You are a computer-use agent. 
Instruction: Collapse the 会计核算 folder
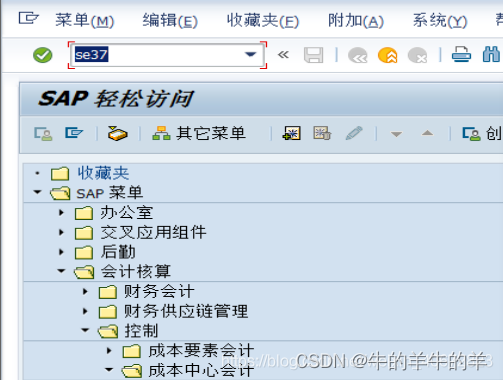tap(61, 271)
